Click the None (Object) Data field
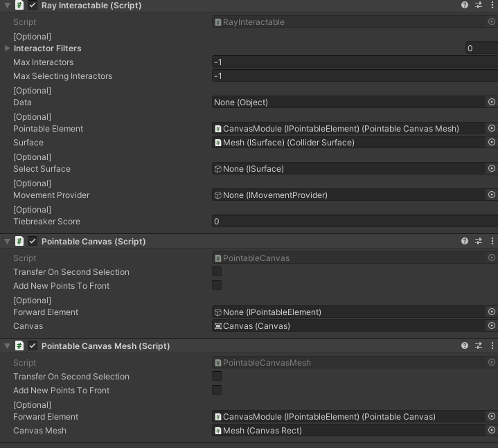The width and height of the screenshot is (498, 448). 348,102
